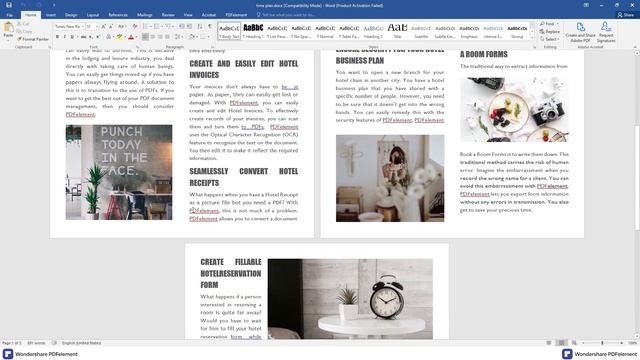Click the Line Spacing icon
Viewport: 640px width, 360px height.
[x=178, y=37]
